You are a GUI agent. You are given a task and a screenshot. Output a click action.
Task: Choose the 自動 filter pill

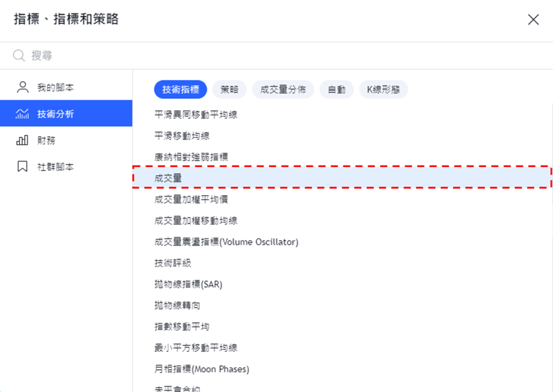click(x=337, y=90)
